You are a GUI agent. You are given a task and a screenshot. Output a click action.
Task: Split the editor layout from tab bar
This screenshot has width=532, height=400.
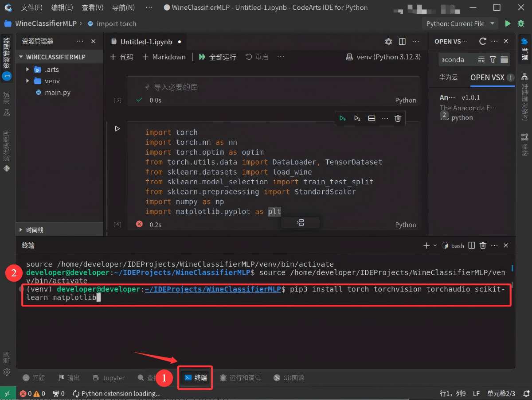point(402,42)
